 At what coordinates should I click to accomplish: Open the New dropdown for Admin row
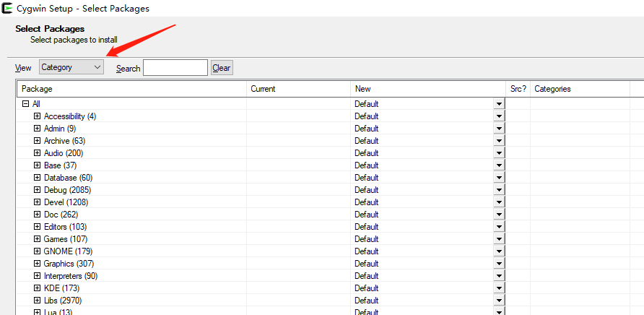pyautogui.click(x=499, y=129)
